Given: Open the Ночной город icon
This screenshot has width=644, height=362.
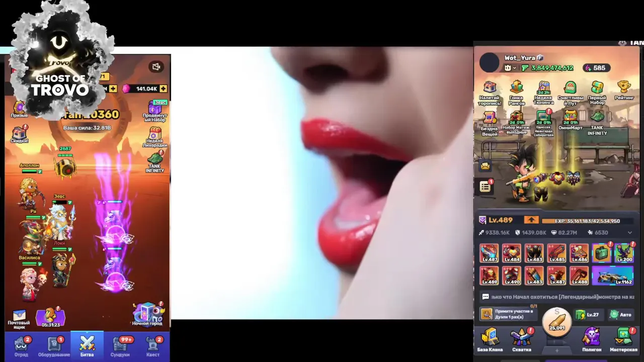Looking at the screenshot, I should pos(147,314).
